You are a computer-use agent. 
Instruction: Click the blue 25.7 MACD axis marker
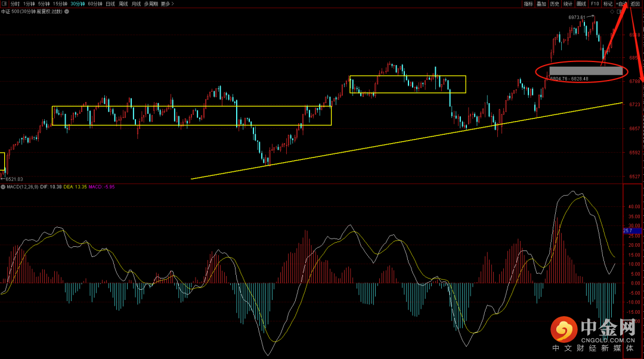(631, 230)
